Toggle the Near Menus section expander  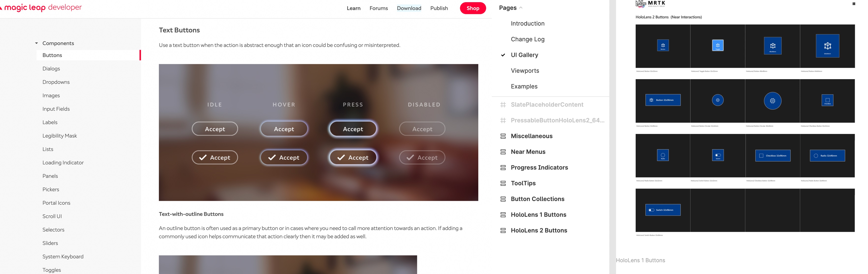pos(503,152)
